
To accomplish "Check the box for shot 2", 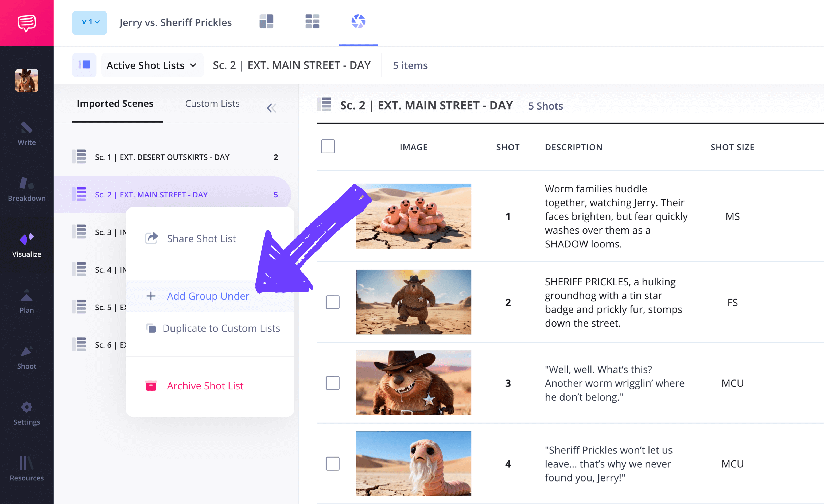I will (332, 302).
